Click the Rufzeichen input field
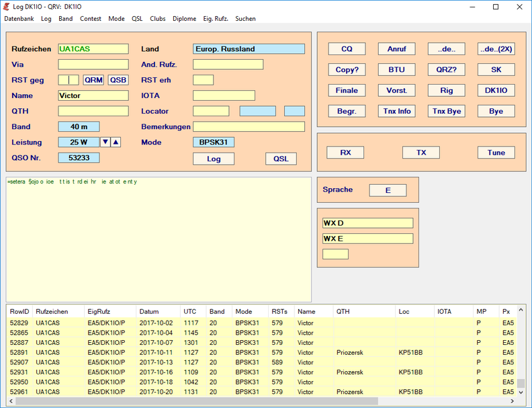This screenshot has width=532, height=408. coord(93,49)
